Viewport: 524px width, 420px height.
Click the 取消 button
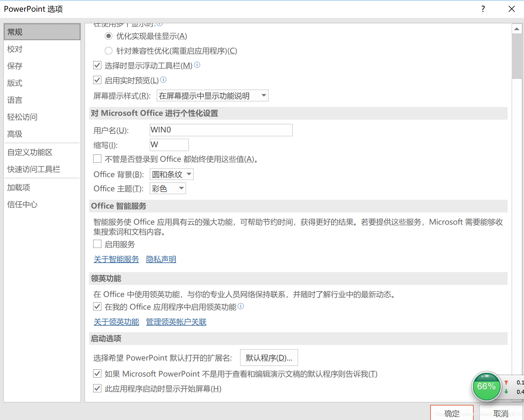click(x=501, y=413)
